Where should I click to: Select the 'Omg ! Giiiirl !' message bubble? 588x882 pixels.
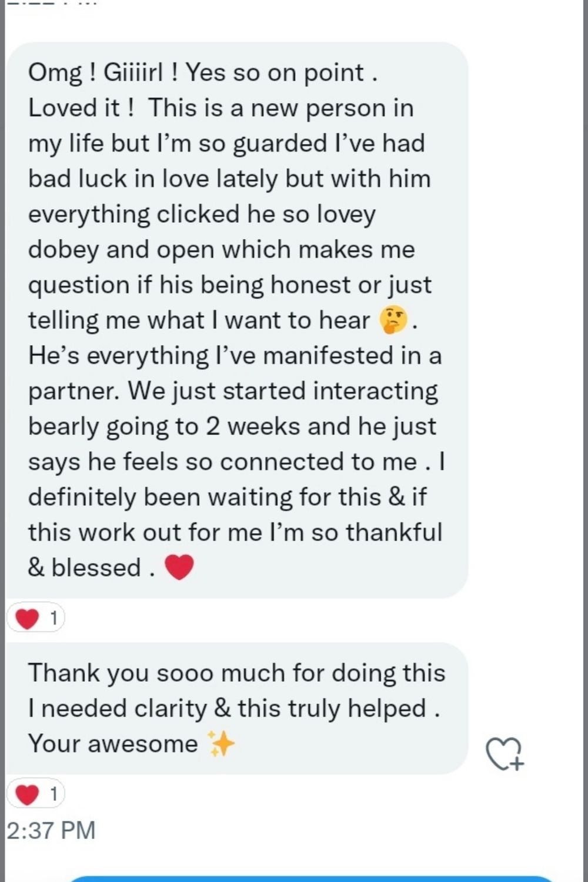click(237, 320)
